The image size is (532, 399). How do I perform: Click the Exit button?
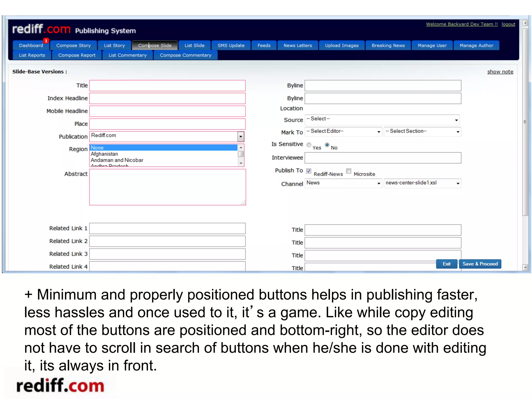[447, 264]
